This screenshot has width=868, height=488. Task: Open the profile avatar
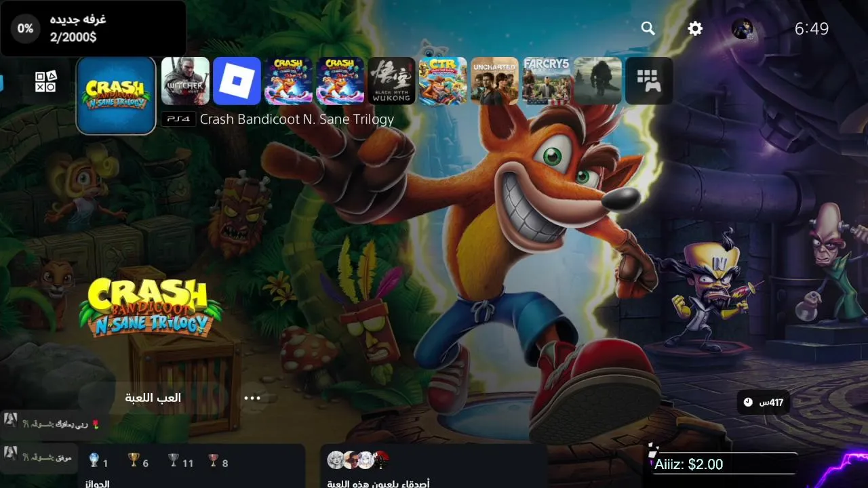coord(742,28)
